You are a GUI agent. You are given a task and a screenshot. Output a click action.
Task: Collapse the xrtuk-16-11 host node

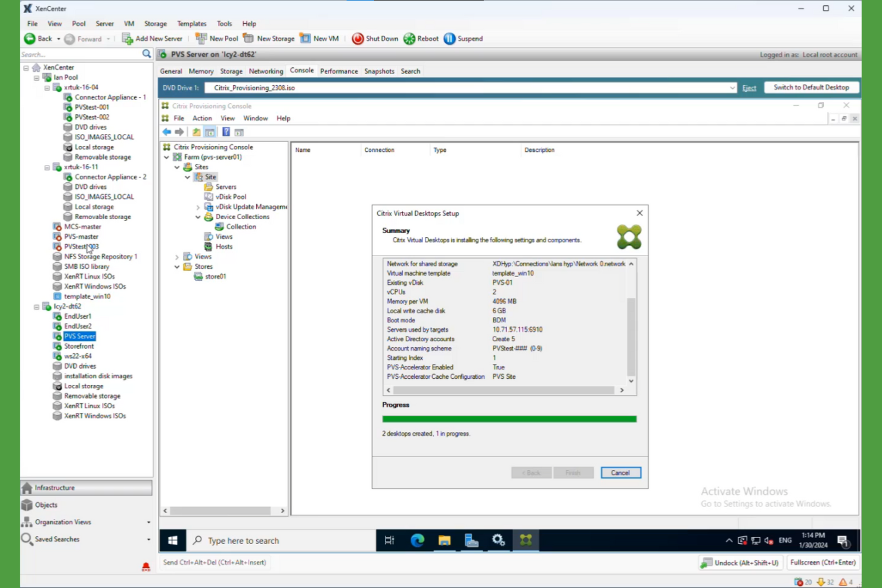(x=47, y=167)
